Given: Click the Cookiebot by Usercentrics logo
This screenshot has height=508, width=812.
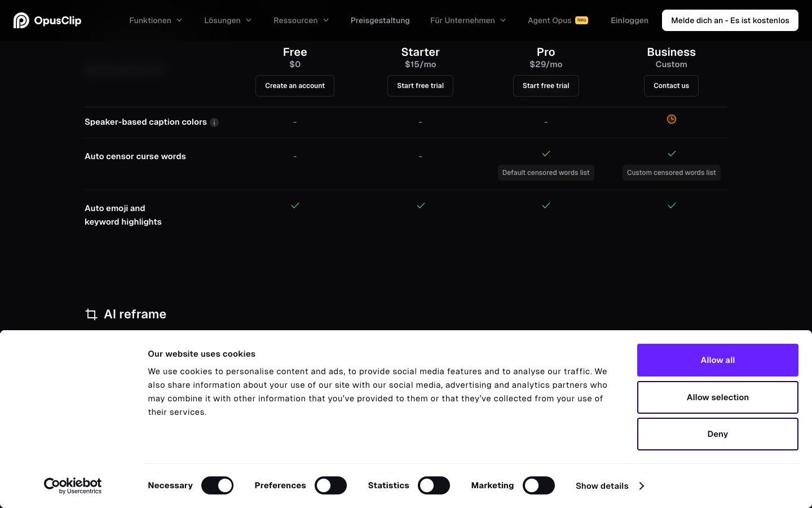Looking at the screenshot, I should pyautogui.click(x=73, y=485).
